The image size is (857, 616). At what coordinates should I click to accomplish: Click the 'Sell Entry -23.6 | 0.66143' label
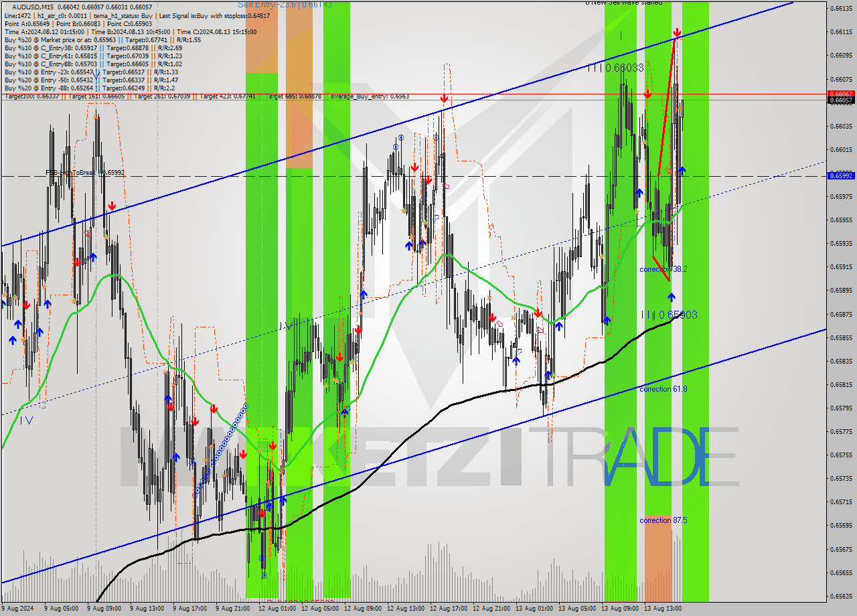(x=285, y=4)
